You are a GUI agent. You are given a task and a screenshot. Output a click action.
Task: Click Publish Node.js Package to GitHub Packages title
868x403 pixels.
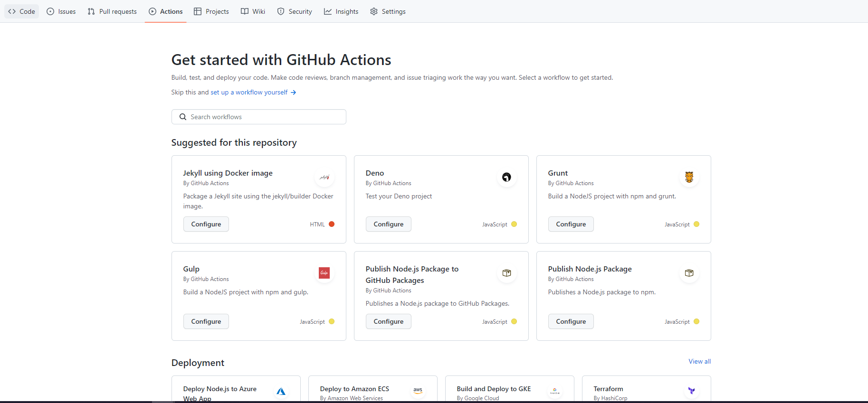coord(412,275)
